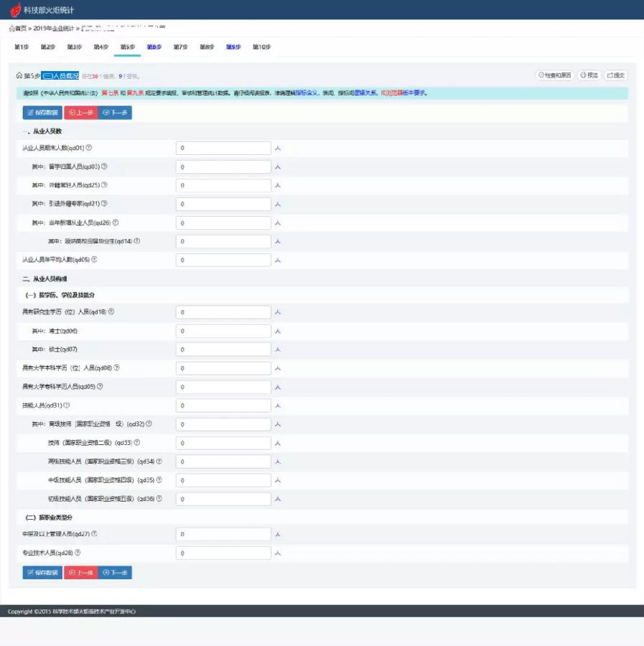Viewport: 644px width, 646px height.
Task: Click the help icon next to qd36
Action: (159, 498)
